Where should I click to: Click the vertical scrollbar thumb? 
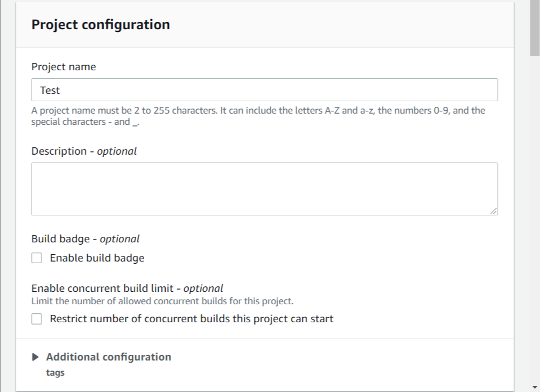tap(534, 28)
